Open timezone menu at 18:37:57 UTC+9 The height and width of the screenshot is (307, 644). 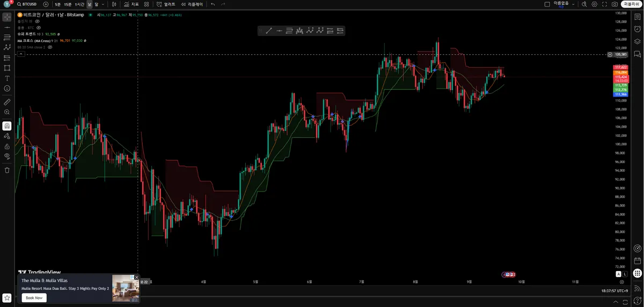pos(615,290)
